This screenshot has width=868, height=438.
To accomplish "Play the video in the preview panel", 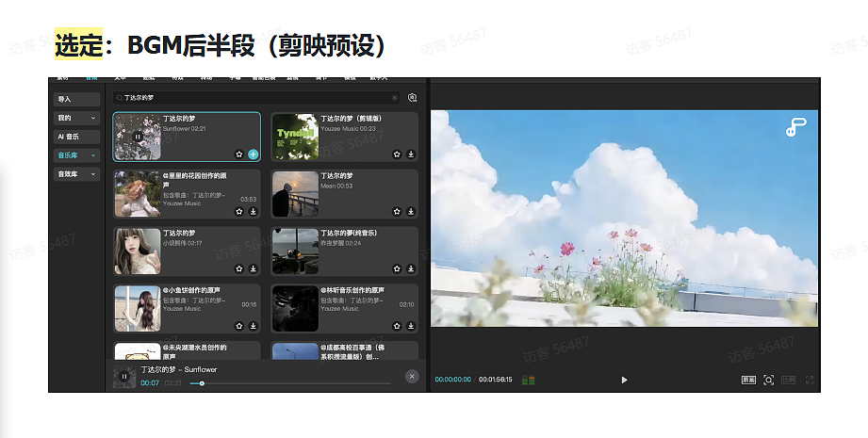I will tap(624, 380).
